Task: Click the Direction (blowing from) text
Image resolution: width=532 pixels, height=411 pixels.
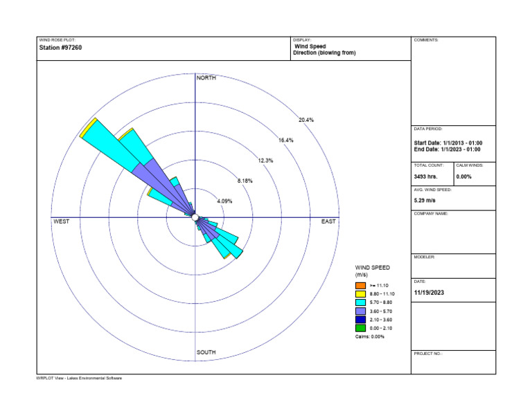Action: pos(324,53)
